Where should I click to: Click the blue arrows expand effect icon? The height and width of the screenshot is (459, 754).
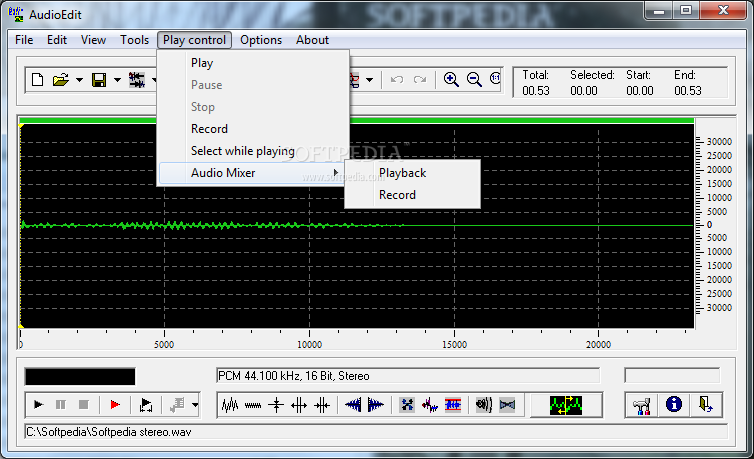point(407,405)
